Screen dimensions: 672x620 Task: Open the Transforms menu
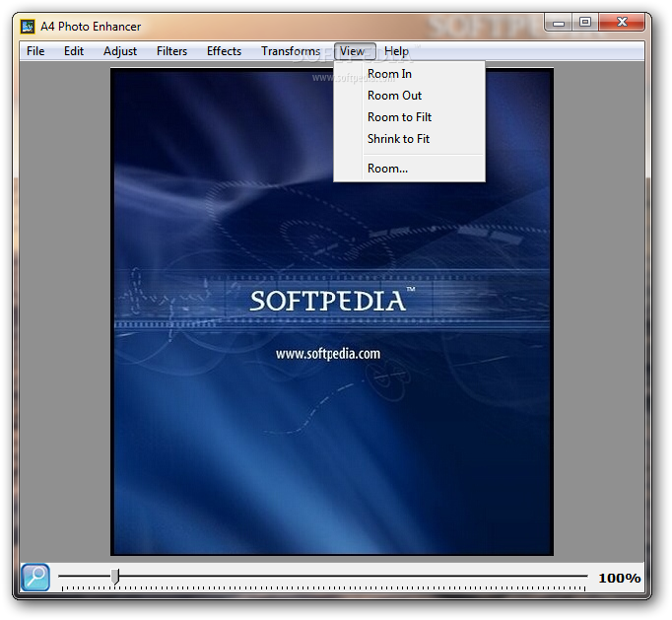coord(291,51)
